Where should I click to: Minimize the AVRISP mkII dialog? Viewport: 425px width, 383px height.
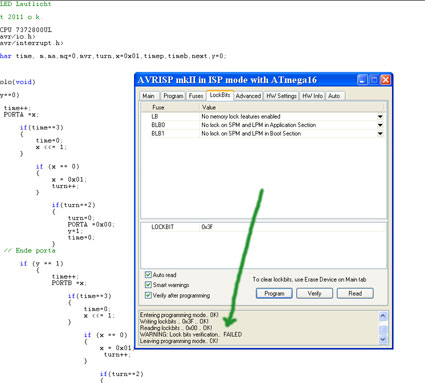(x=362, y=80)
